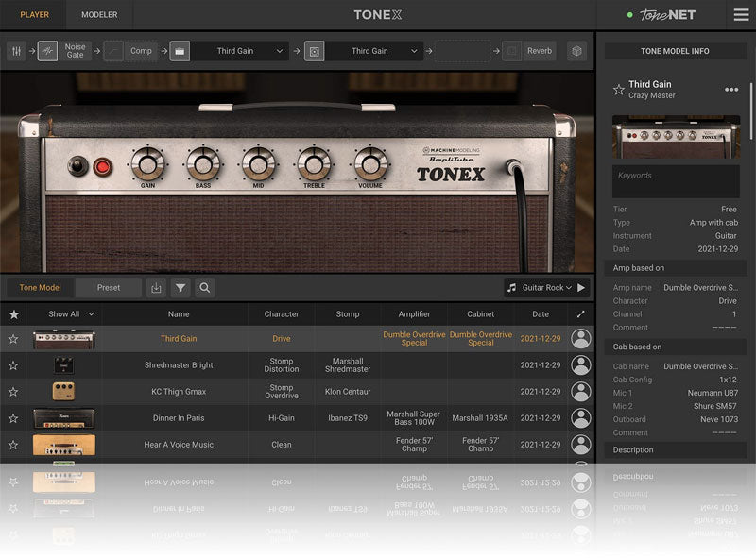This screenshot has height=558, width=756.
Task: Play the Guitar Rock demo loop
Action: (581, 288)
